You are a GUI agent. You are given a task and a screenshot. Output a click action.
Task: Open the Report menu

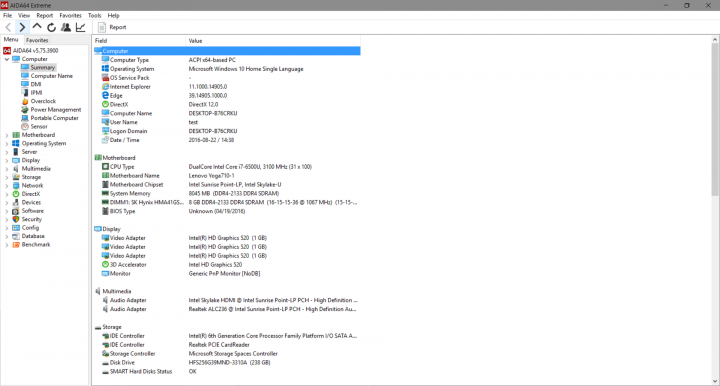click(x=45, y=15)
